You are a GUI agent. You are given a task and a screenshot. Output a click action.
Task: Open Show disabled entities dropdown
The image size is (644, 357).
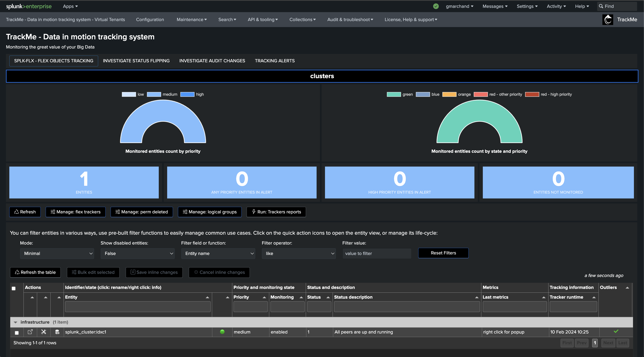click(x=137, y=253)
